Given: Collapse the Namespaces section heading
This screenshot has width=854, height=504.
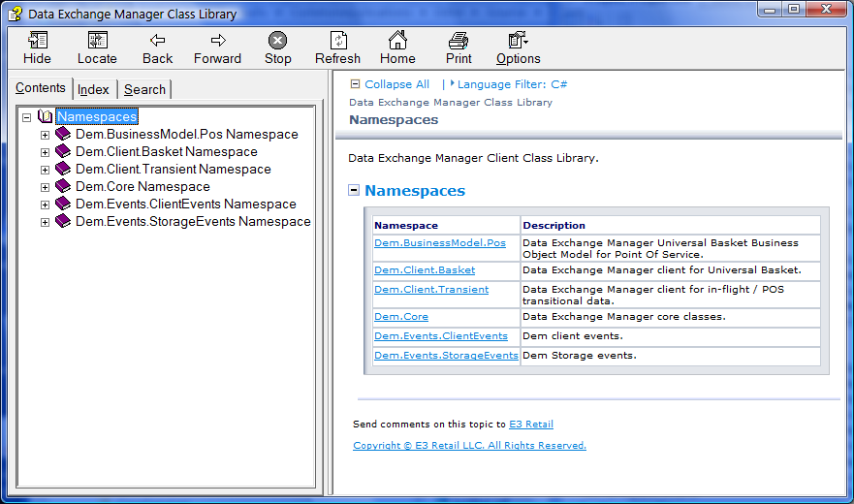Looking at the screenshot, I should click(x=354, y=190).
